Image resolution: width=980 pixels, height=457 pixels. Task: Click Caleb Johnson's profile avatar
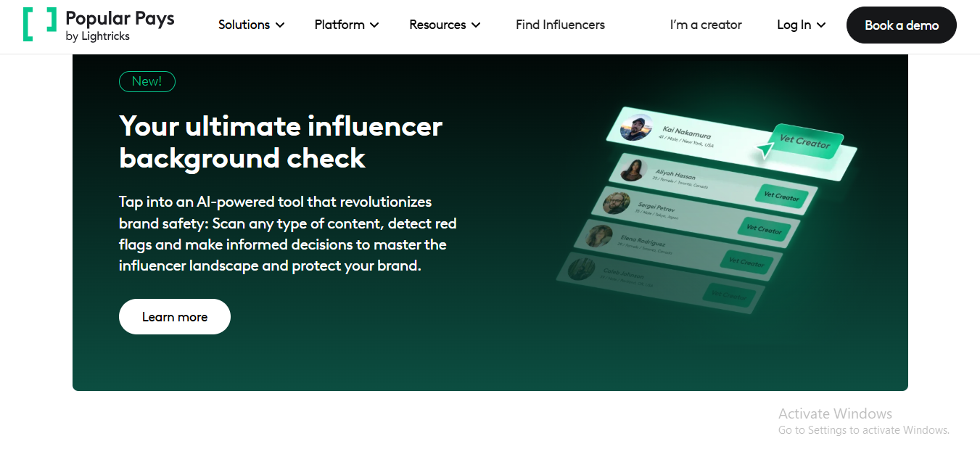pos(582,268)
